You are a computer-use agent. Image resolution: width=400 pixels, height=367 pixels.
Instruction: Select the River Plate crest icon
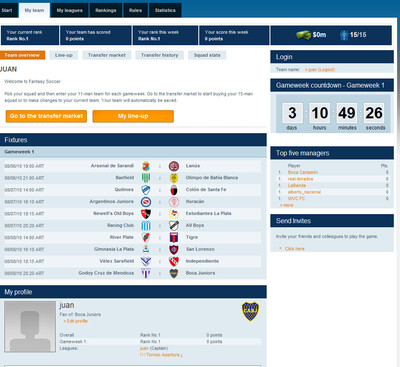146,237
